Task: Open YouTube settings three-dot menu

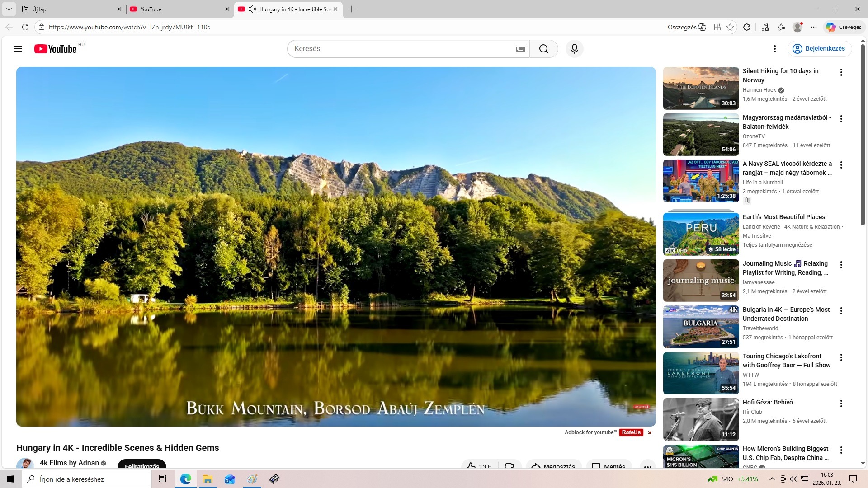Action: pos(774,49)
